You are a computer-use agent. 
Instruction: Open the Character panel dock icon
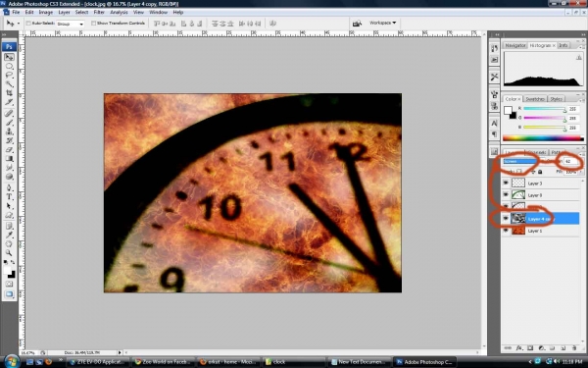click(x=494, y=124)
